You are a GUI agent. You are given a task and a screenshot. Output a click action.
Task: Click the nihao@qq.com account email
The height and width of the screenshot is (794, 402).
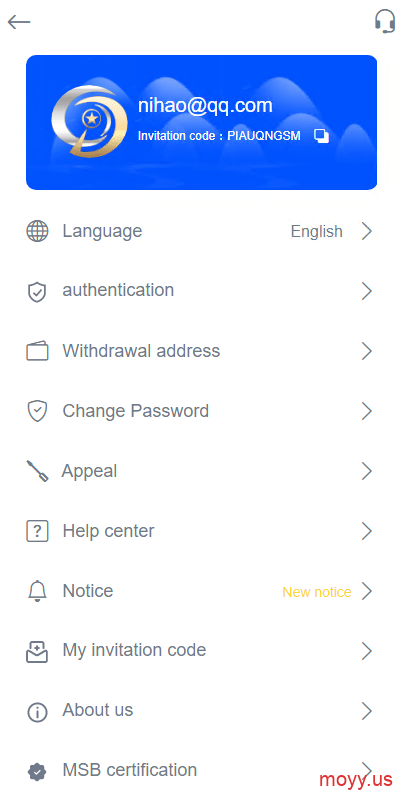coord(205,106)
